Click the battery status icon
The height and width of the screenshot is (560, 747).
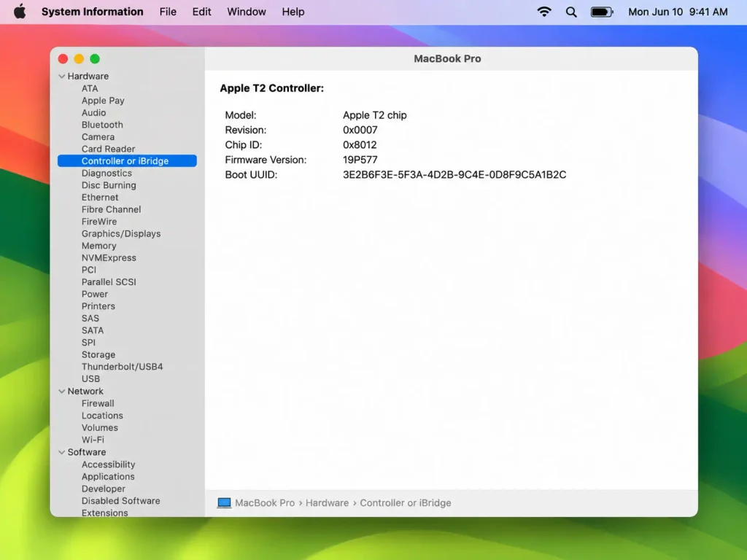coord(602,12)
